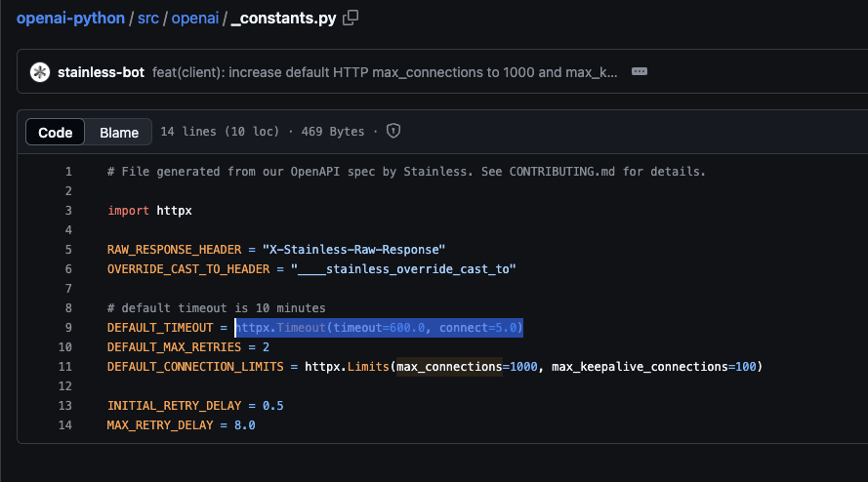This screenshot has height=482, width=868.
Task: Click the highlighted max_connections parameter
Action: [x=449, y=367]
